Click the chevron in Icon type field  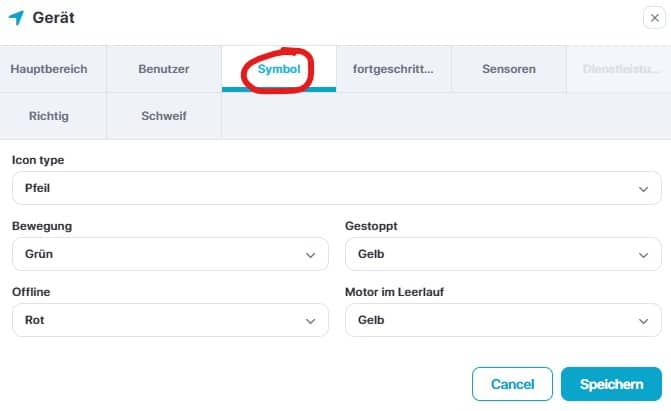click(643, 188)
